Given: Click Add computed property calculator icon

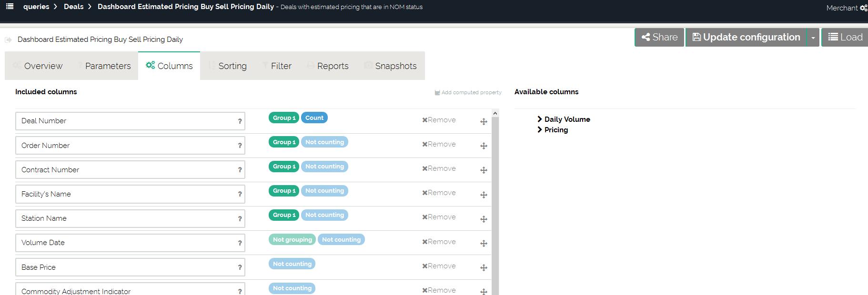Looking at the screenshot, I should tap(437, 93).
